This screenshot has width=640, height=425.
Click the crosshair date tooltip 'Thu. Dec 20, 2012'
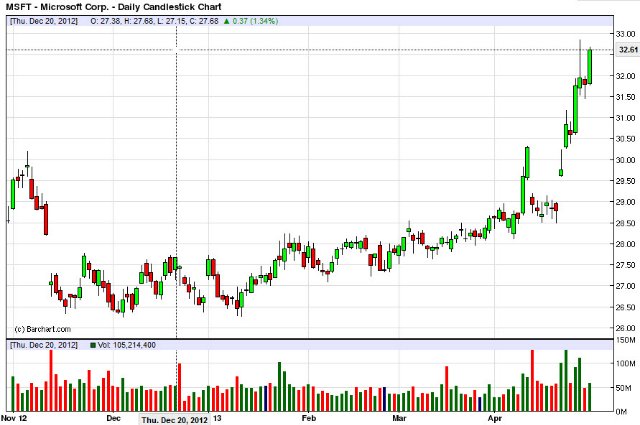175,420
